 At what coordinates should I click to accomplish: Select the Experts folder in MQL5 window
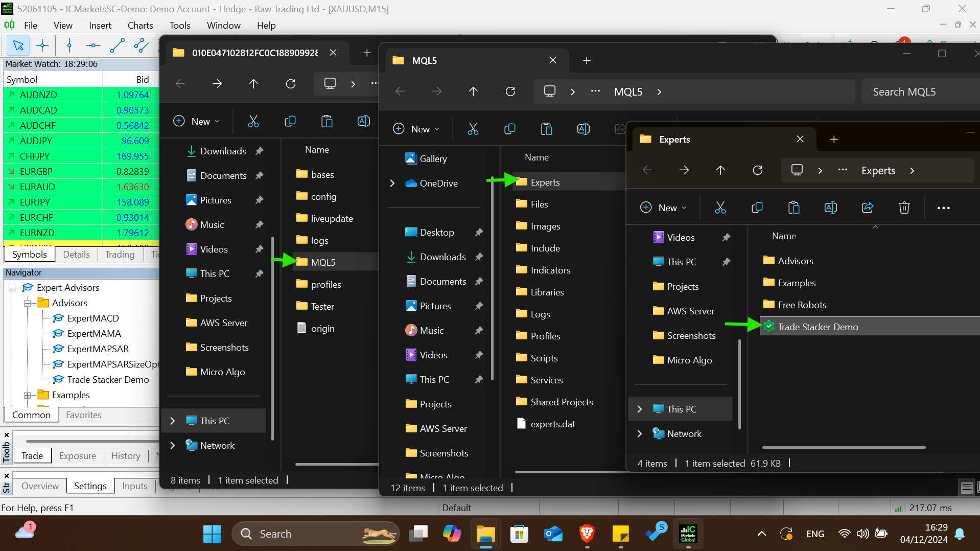pos(569,182)
